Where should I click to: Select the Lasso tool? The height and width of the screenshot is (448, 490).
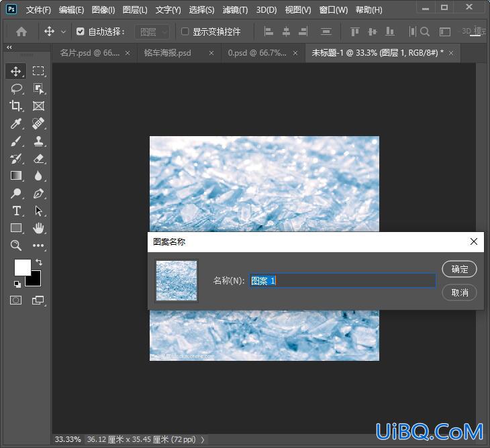pos(15,89)
